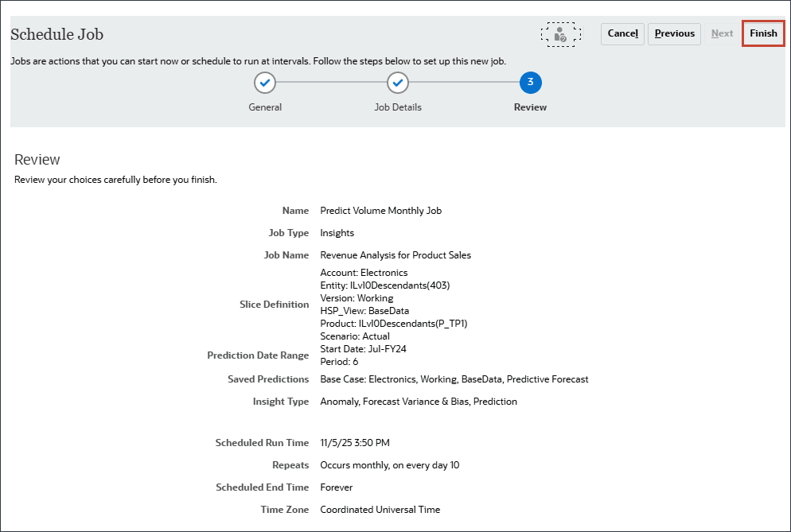Select the General step label
791x532 pixels.
coord(265,107)
